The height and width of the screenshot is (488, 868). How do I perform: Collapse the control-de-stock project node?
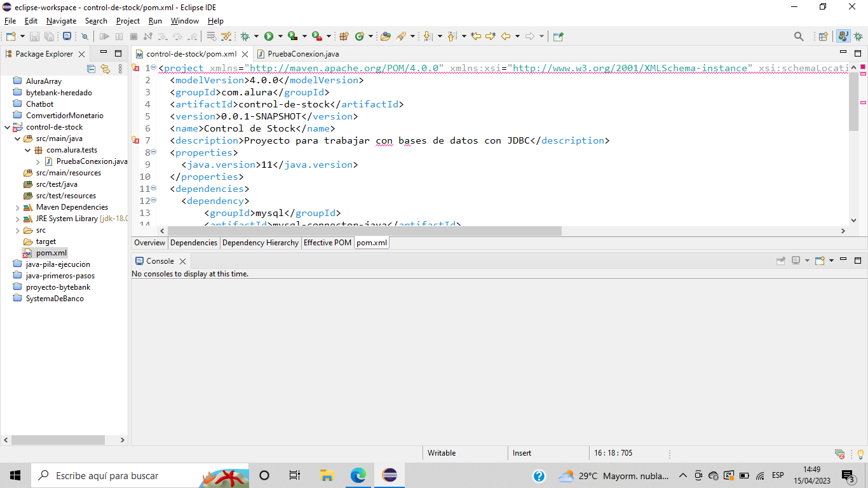[x=8, y=127]
